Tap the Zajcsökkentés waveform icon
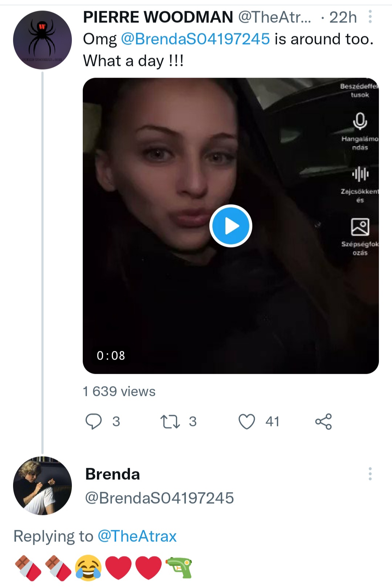Viewport: 392px width, 588px height. click(360, 174)
